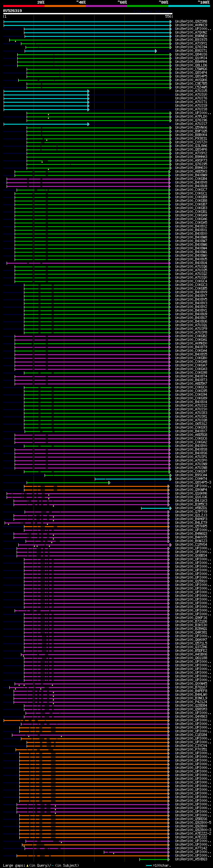
Task: Open the UniRef100_Q92800-5 entry
Action: [193, 823]
